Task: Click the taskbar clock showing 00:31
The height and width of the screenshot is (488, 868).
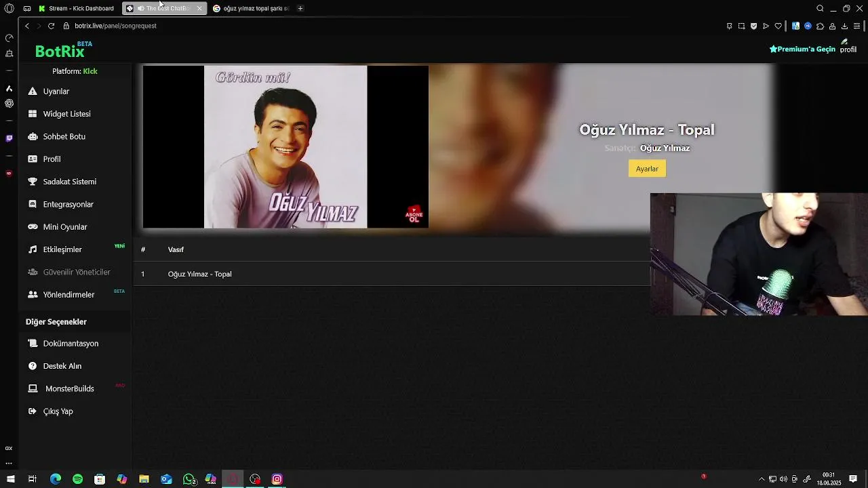Action: [x=829, y=479]
